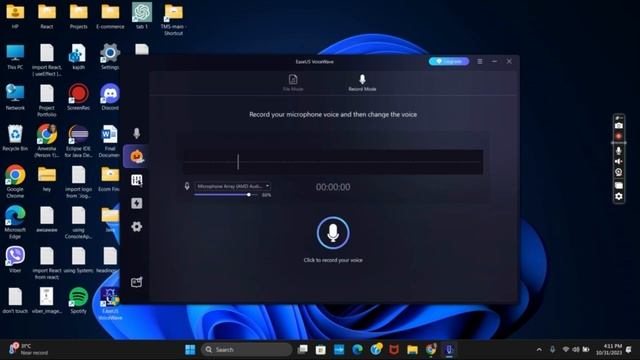Open the tray network, volume and battery settings

tap(576, 349)
